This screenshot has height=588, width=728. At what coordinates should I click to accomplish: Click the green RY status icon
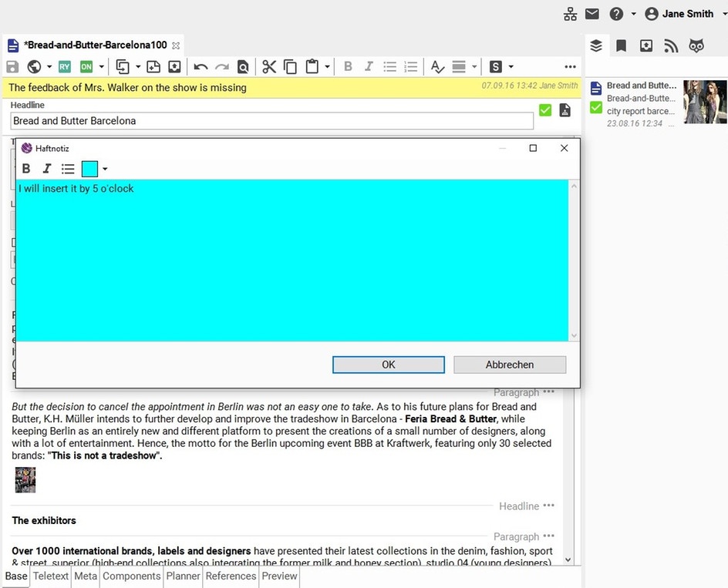[x=65, y=67]
